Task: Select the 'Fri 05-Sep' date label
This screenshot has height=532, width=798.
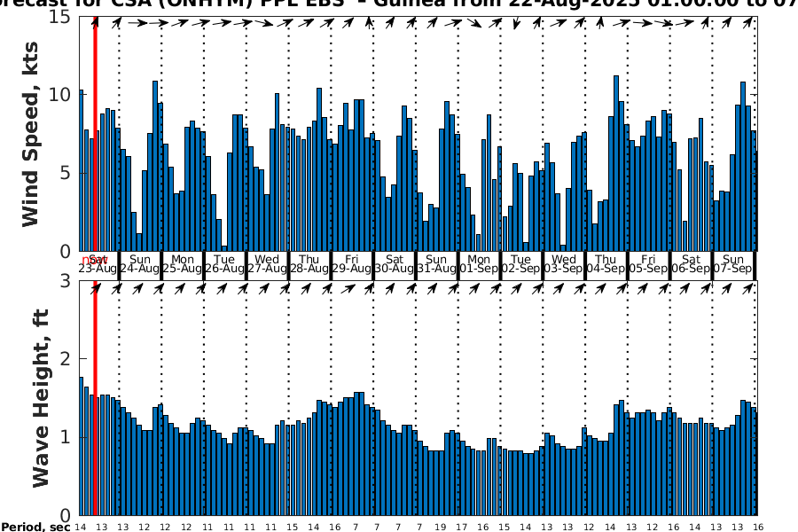Action: (648, 263)
